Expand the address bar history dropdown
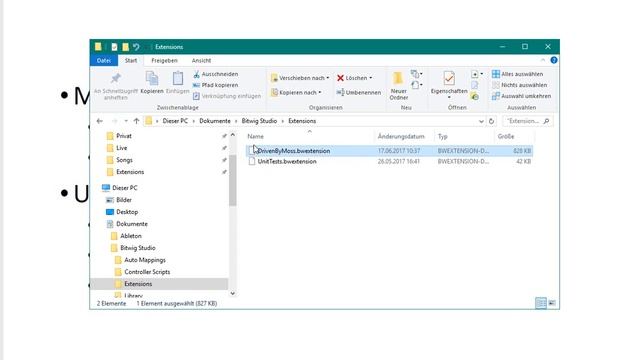The image size is (640, 360). click(481, 121)
